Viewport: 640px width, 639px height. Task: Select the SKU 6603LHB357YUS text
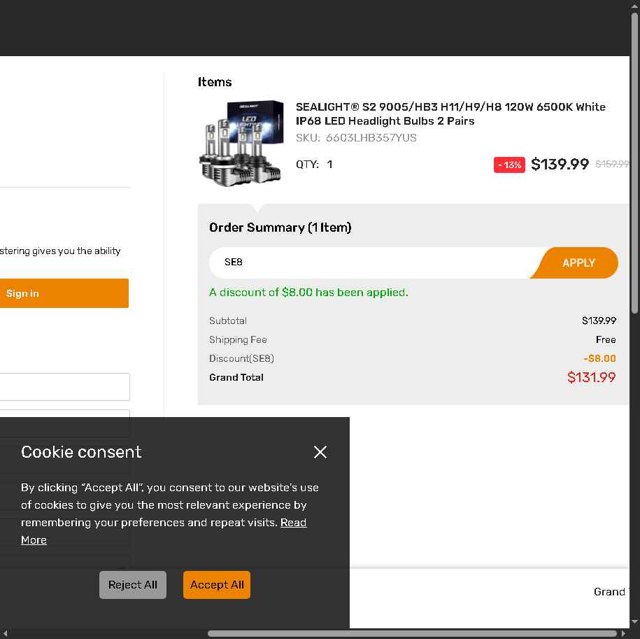356,138
